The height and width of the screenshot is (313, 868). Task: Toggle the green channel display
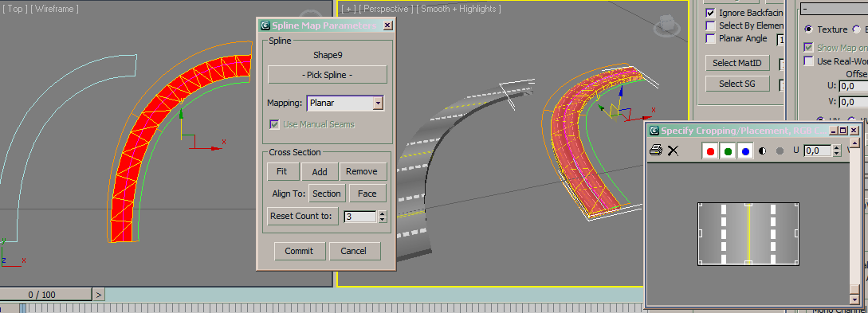tap(728, 151)
